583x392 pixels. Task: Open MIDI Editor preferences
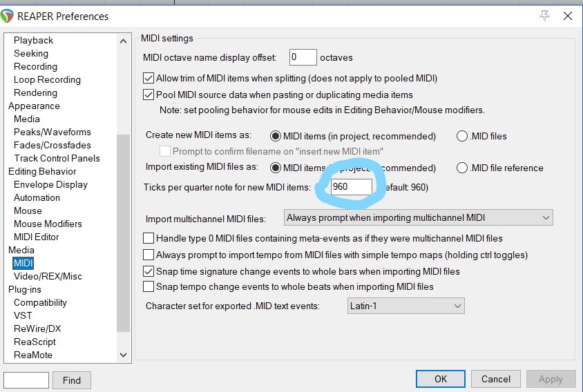tap(37, 237)
